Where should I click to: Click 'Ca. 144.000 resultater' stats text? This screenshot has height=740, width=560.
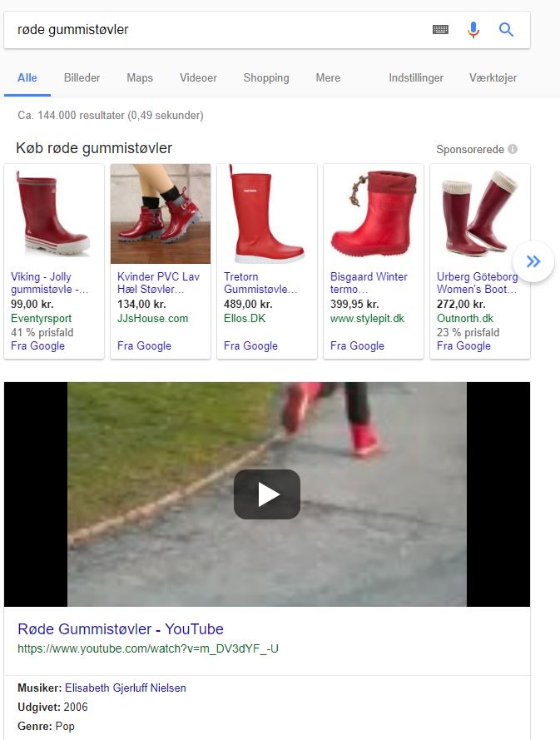(111, 116)
